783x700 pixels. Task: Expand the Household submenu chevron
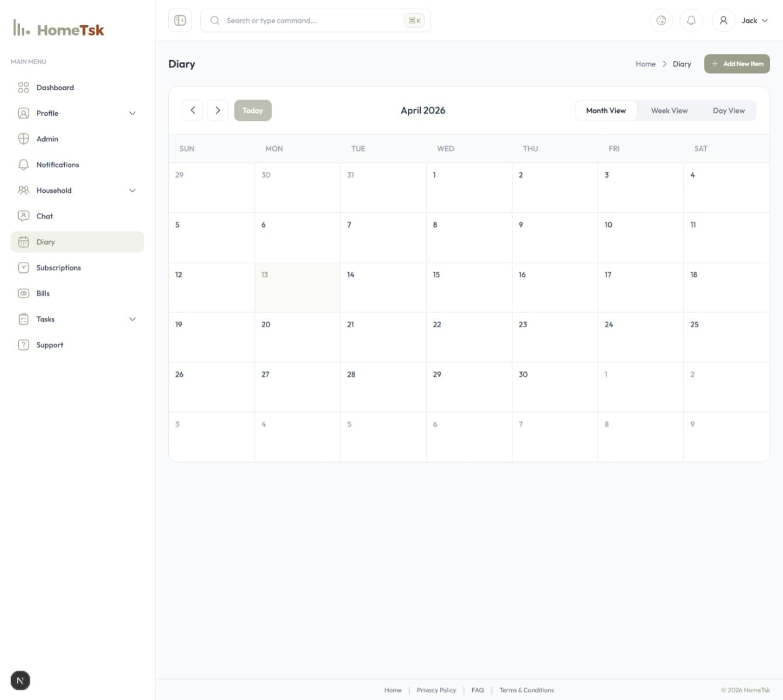[x=132, y=190]
